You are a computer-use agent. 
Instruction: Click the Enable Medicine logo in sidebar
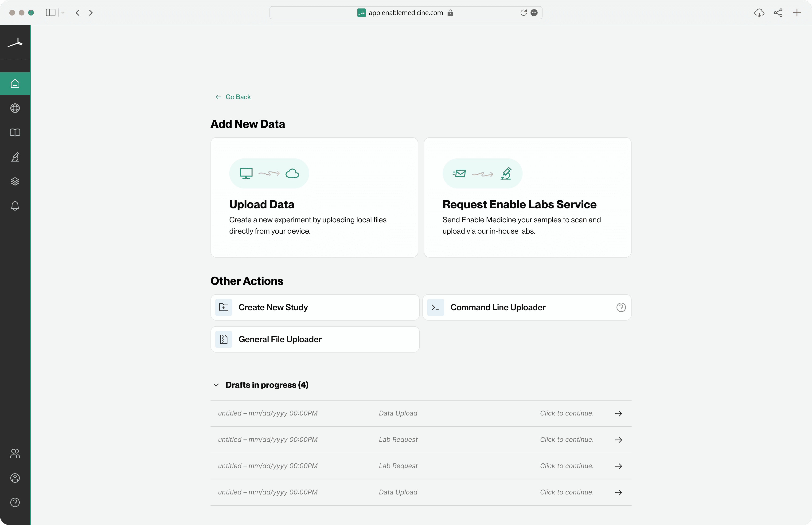pyautogui.click(x=15, y=43)
